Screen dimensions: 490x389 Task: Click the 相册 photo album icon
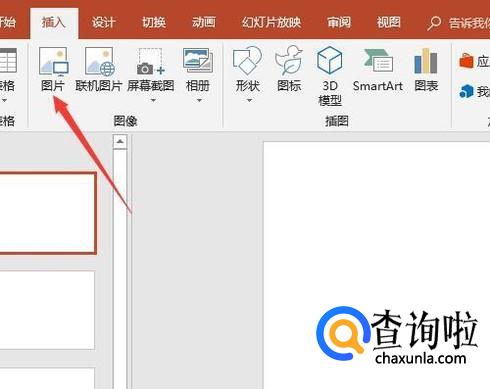coord(198,60)
